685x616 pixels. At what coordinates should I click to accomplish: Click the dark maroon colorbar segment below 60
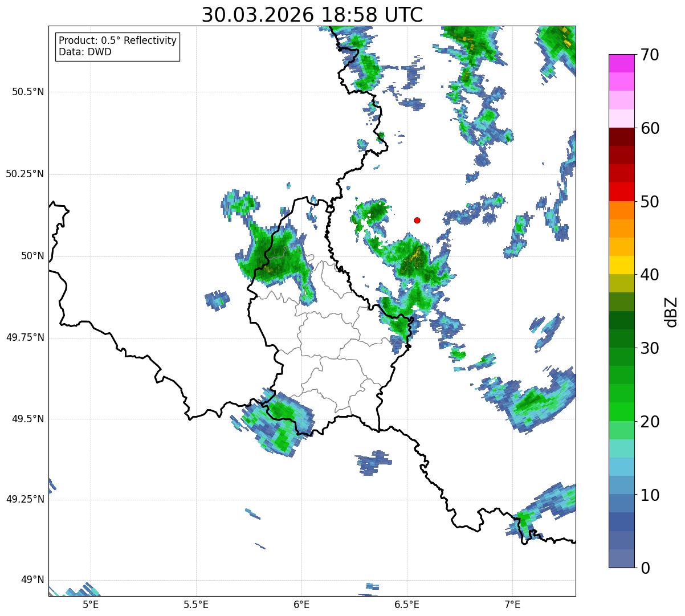622,137
